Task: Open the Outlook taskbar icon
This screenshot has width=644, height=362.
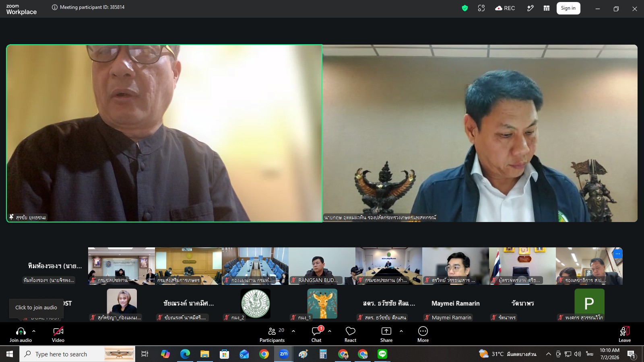Action: point(244,354)
